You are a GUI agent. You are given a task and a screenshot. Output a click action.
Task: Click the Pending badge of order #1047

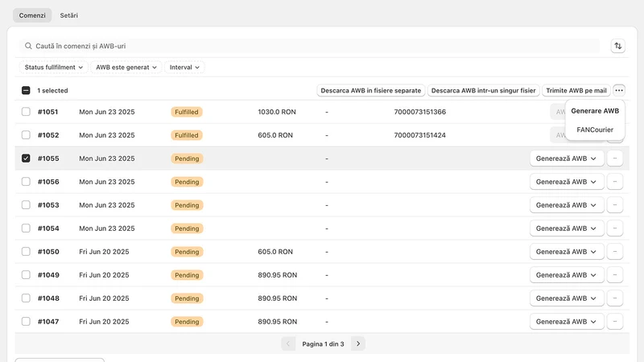click(x=187, y=322)
